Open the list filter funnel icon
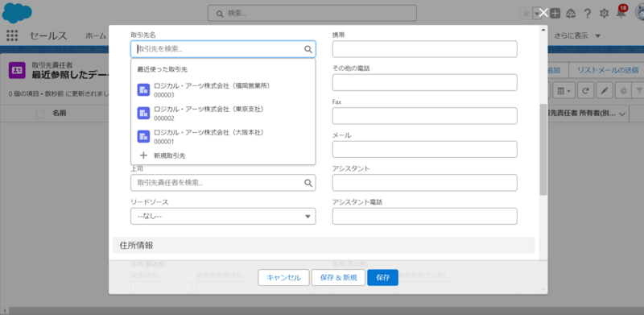Viewport: 644px width, 315px height. coord(639,91)
